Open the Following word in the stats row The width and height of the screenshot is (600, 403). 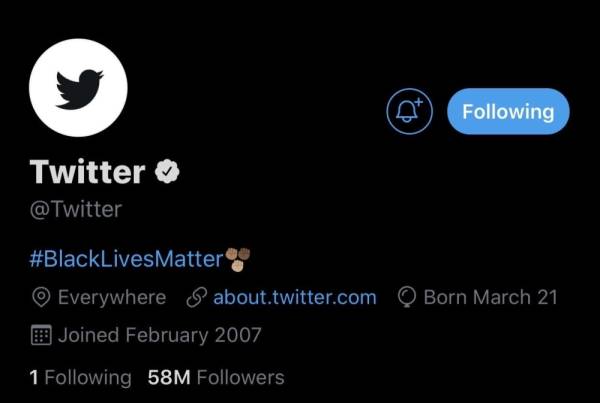click(x=87, y=378)
